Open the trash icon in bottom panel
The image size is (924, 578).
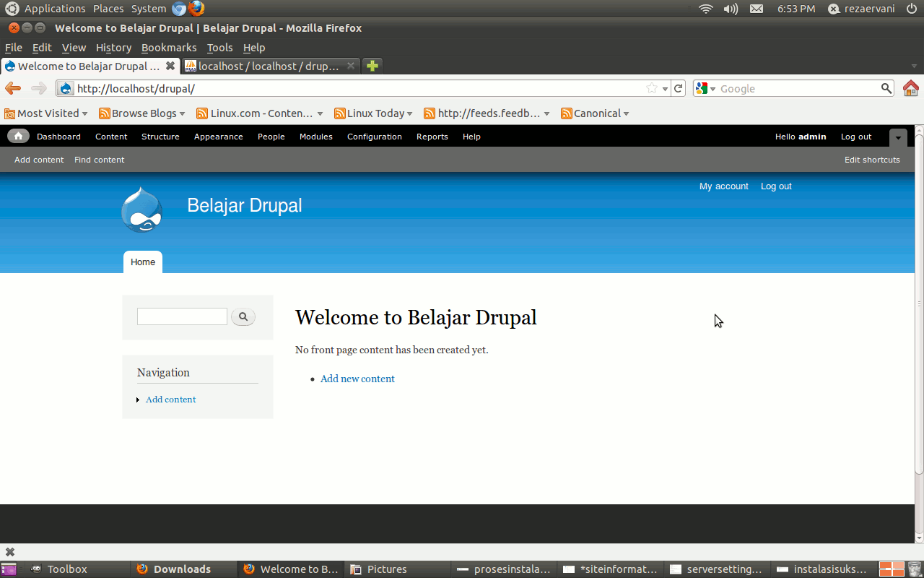point(915,569)
